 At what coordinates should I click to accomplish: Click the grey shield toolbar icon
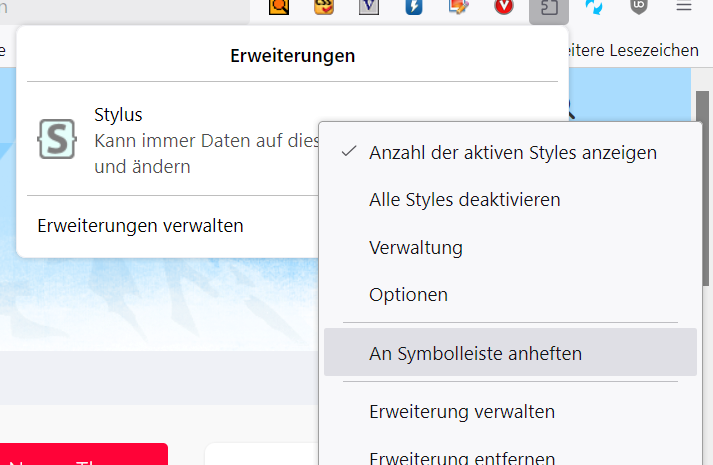tap(639, 7)
